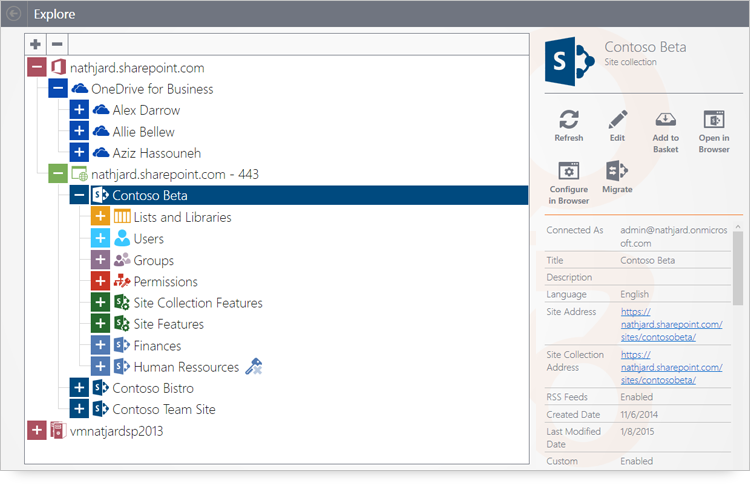Click the back arrow beside Explore

[13, 13]
